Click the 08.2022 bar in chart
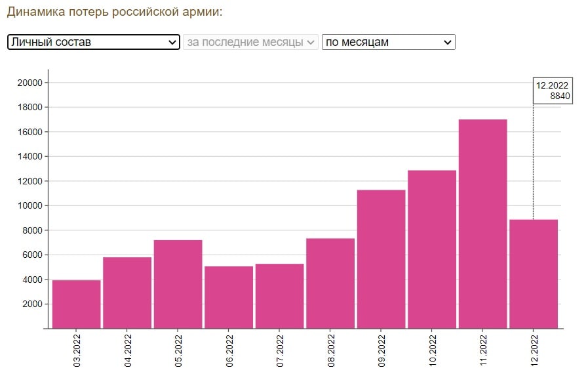 pyautogui.click(x=330, y=283)
